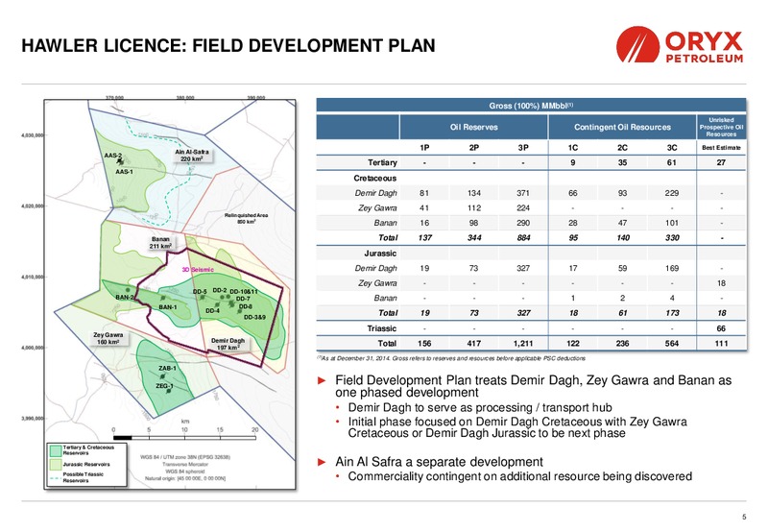Click the WGS 84 / UTM zone 38N projection note

coord(185,457)
